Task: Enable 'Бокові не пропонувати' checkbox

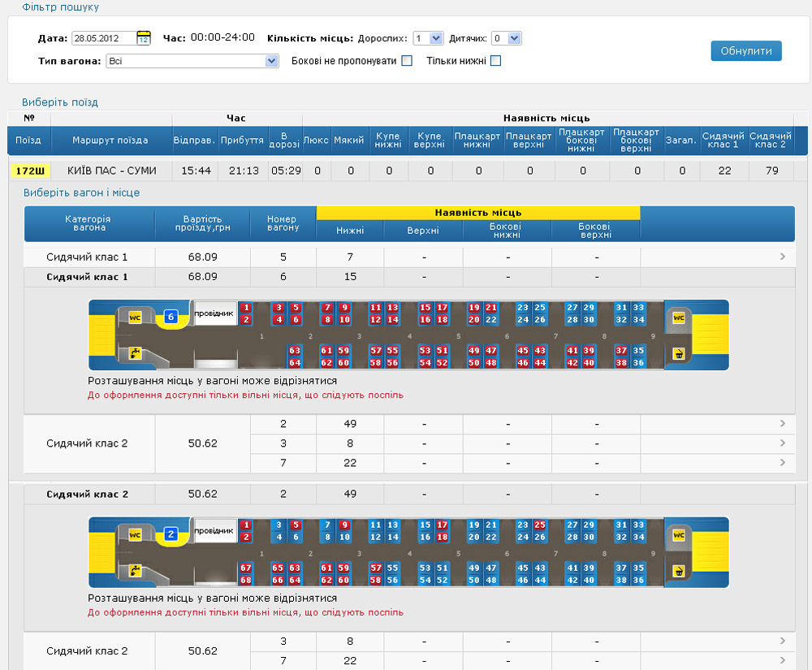Action: pyautogui.click(x=407, y=61)
